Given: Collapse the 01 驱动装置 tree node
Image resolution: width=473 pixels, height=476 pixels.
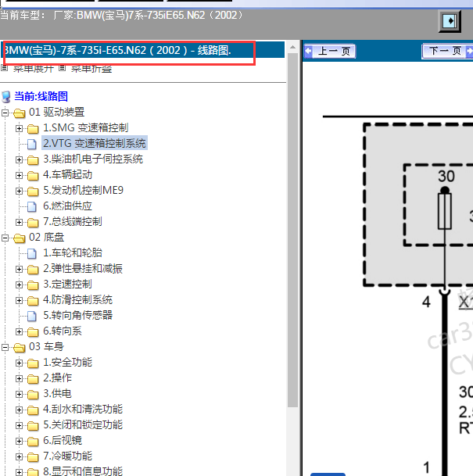Looking at the screenshot, I should tap(5, 113).
